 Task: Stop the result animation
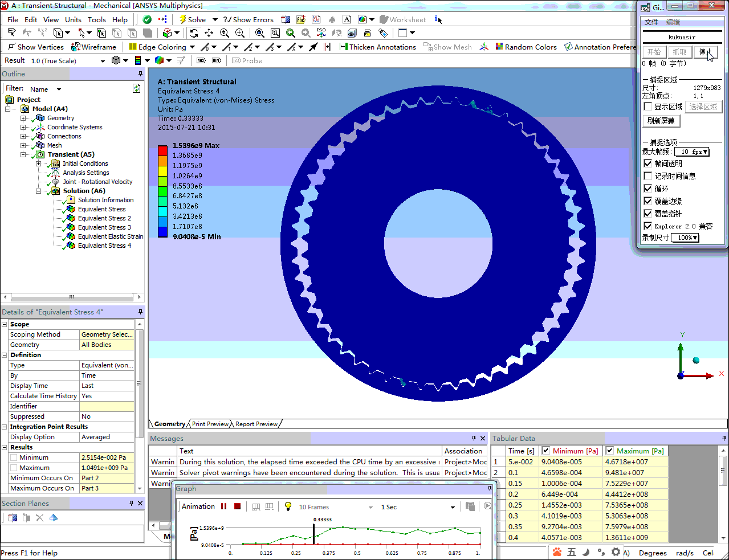coord(238,506)
